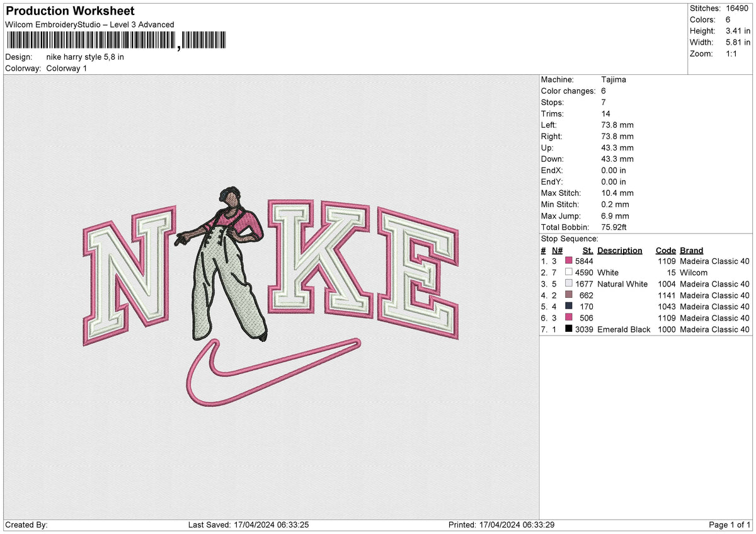Click the Stitches value '16490'
This screenshot has width=756, height=534.
(x=737, y=8)
